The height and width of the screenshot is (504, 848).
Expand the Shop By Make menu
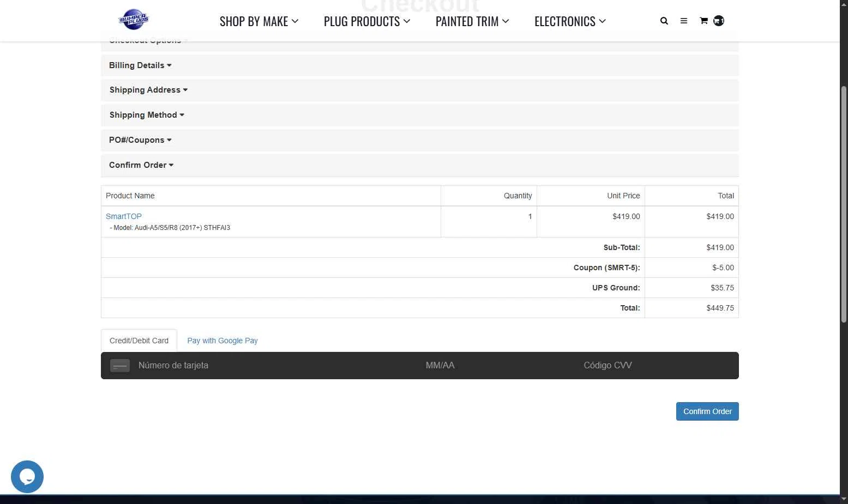tap(259, 21)
